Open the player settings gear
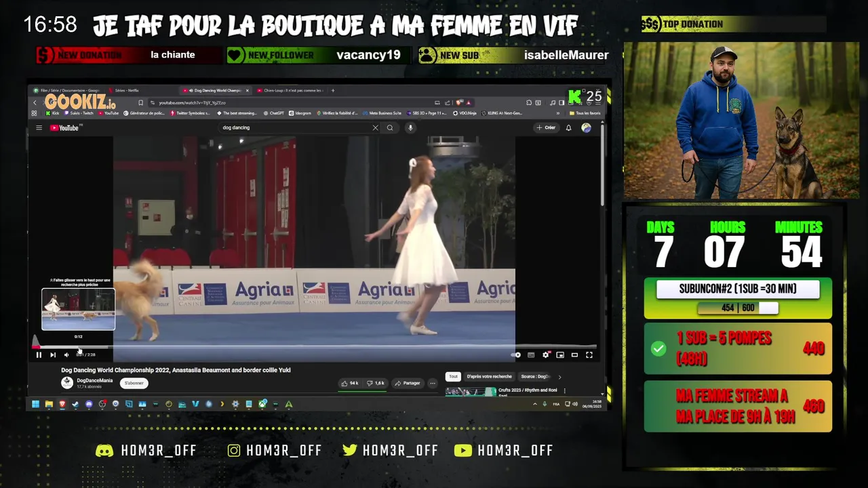This screenshot has height=488, width=868. [546, 354]
